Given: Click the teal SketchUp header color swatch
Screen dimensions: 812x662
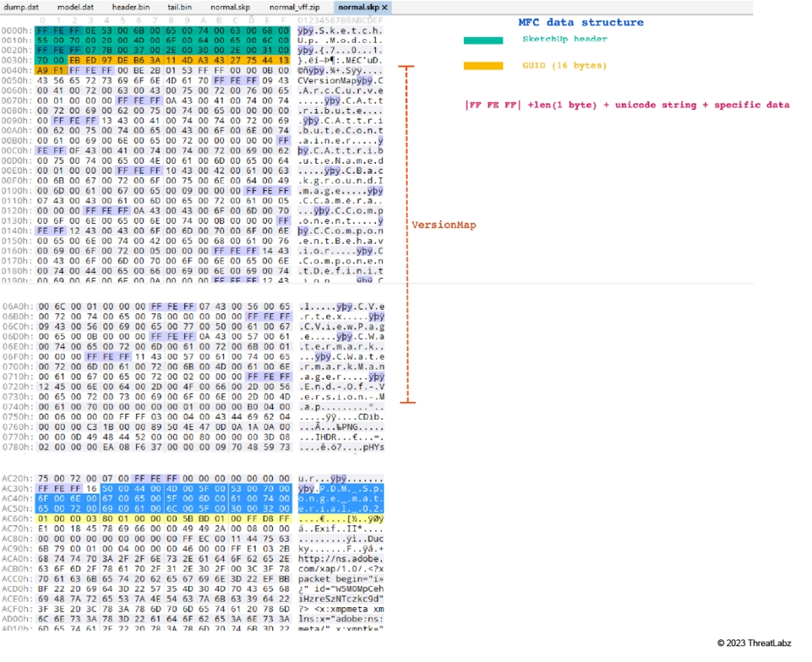Looking at the screenshot, I should [x=483, y=40].
